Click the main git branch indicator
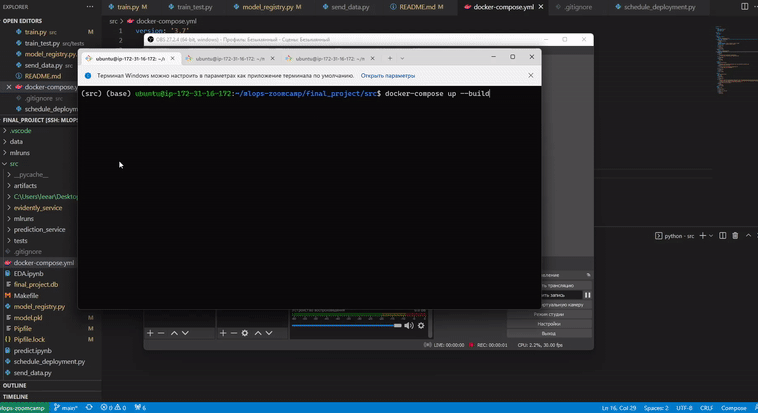The width and height of the screenshot is (758, 413). tap(66, 408)
